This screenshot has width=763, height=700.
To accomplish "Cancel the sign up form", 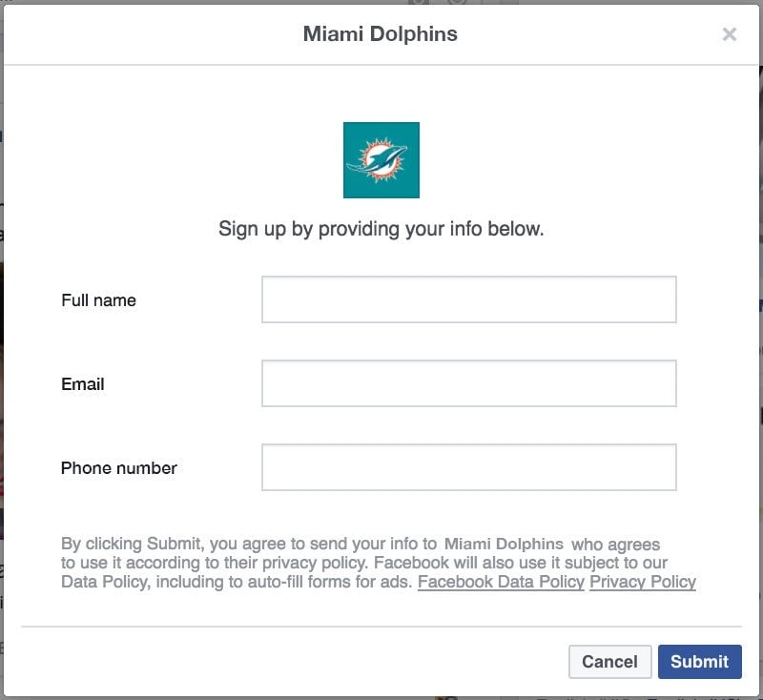I will (609, 662).
